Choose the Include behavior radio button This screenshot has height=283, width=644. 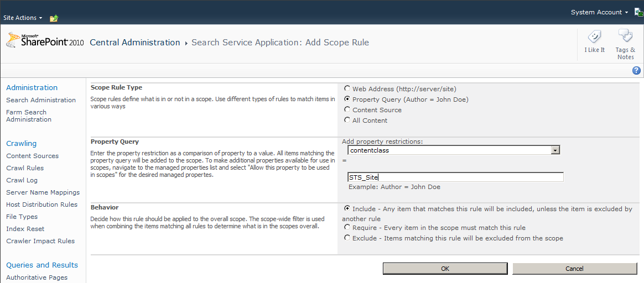click(347, 208)
